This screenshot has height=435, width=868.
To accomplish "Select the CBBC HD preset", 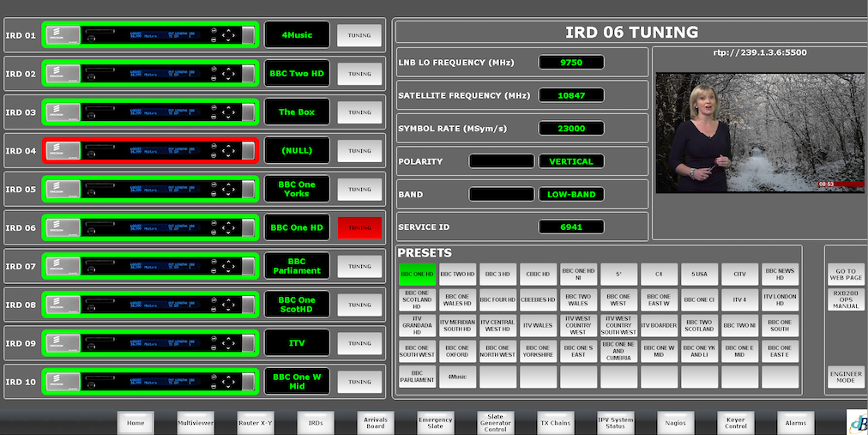I will [538, 274].
